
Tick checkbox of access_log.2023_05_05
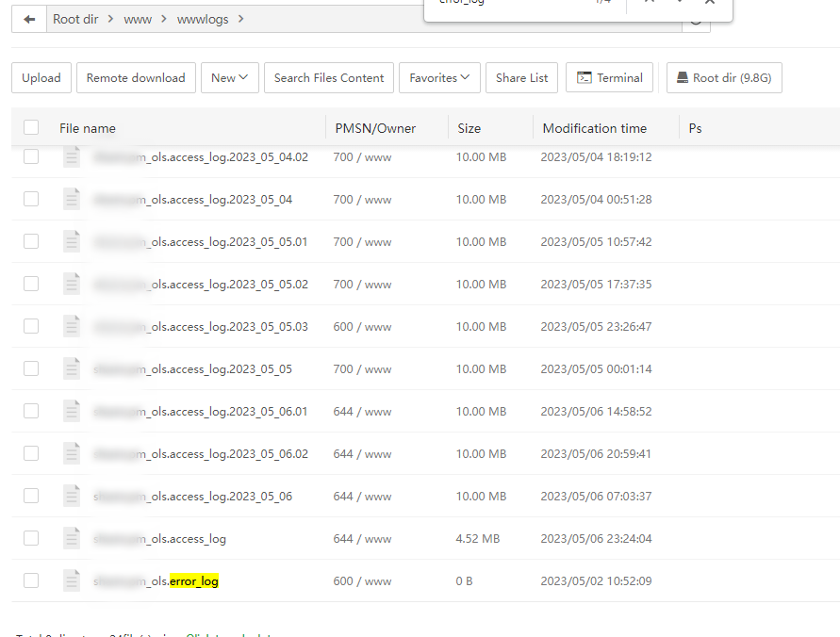click(31, 368)
